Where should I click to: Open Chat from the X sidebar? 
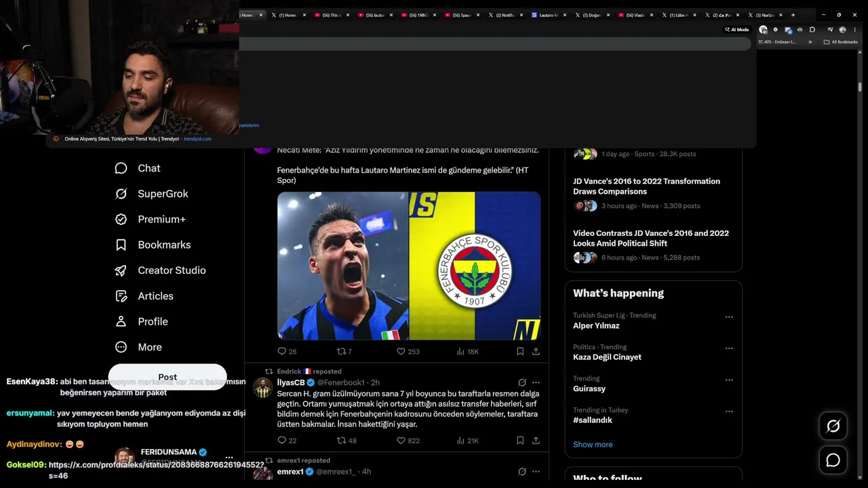[x=138, y=168]
